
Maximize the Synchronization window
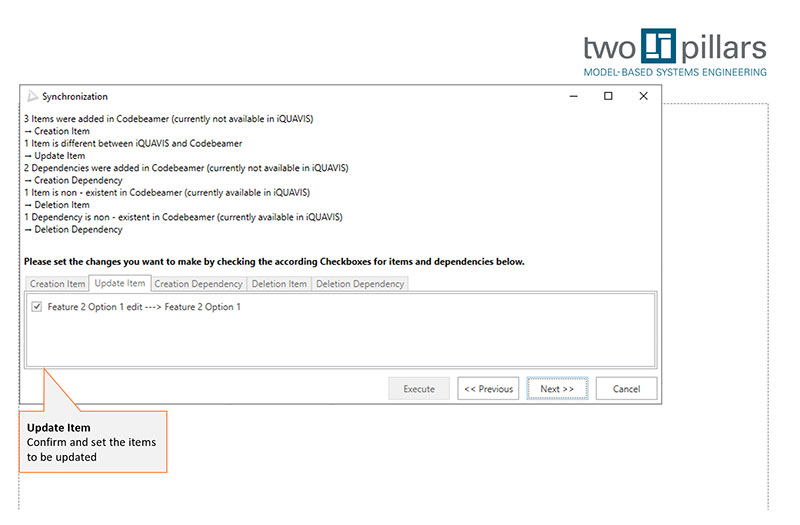click(608, 97)
